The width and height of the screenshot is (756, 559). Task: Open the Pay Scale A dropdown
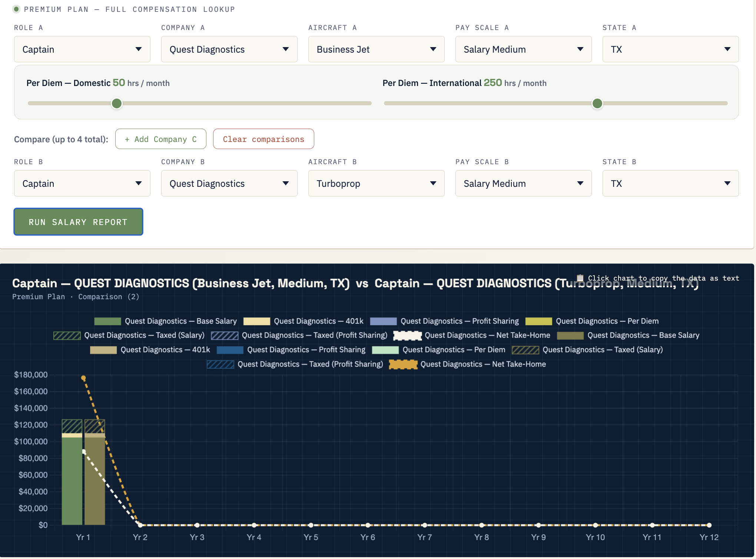pos(524,49)
